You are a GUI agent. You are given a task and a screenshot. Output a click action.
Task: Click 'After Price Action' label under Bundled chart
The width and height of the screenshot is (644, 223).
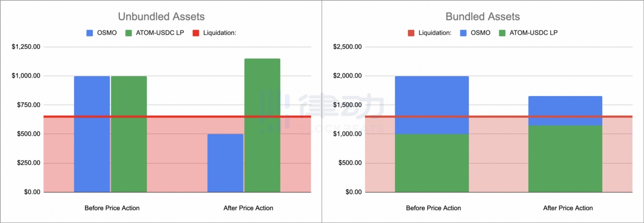[568, 208]
